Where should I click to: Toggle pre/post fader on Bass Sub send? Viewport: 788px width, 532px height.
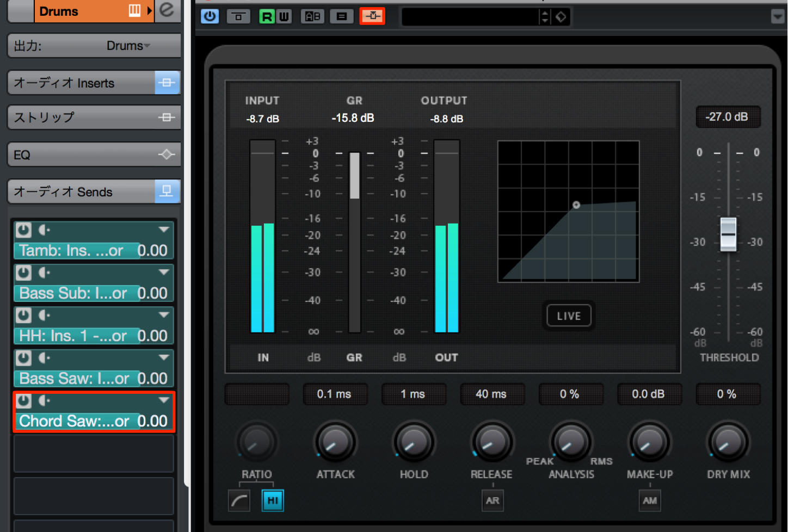(44, 273)
